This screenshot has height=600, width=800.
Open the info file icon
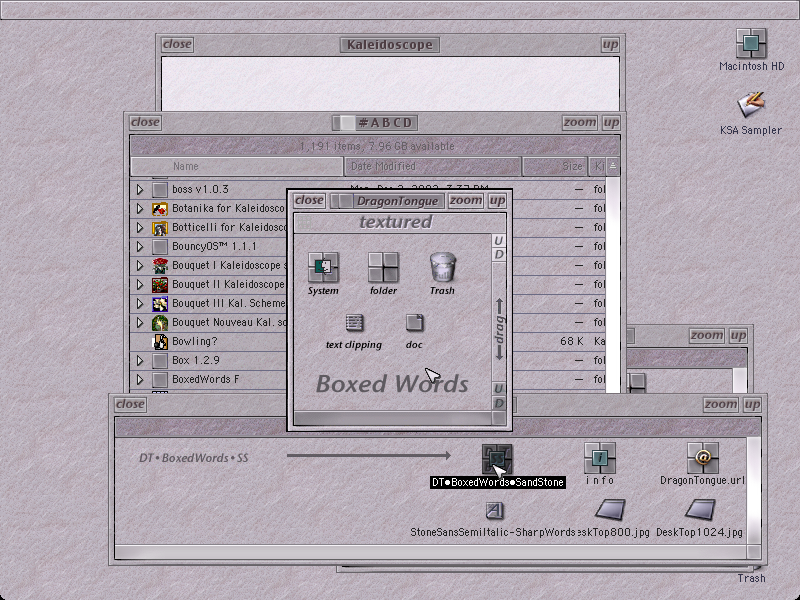coord(599,458)
